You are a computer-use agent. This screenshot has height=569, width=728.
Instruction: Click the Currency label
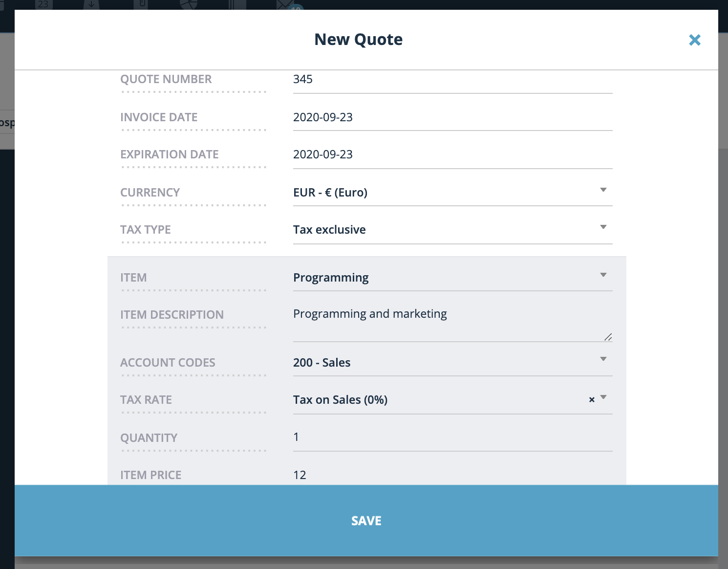click(150, 193)
